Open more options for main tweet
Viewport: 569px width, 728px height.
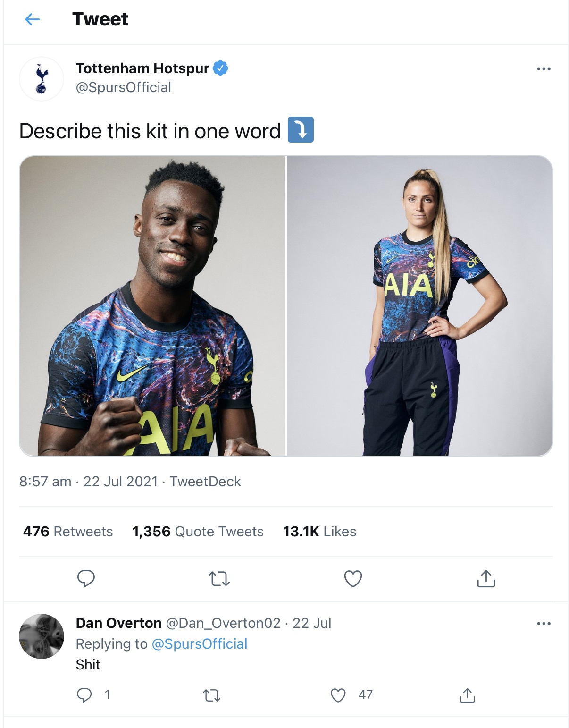544,69
